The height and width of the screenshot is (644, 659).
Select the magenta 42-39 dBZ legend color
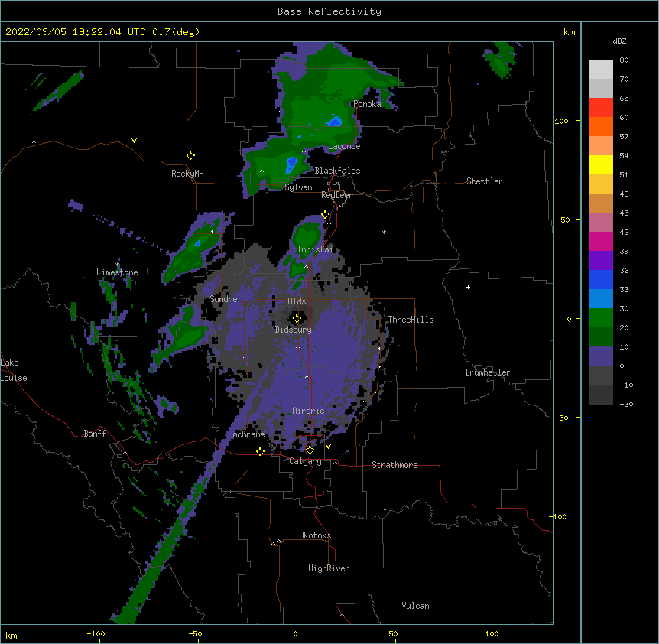tap(601, 241)
